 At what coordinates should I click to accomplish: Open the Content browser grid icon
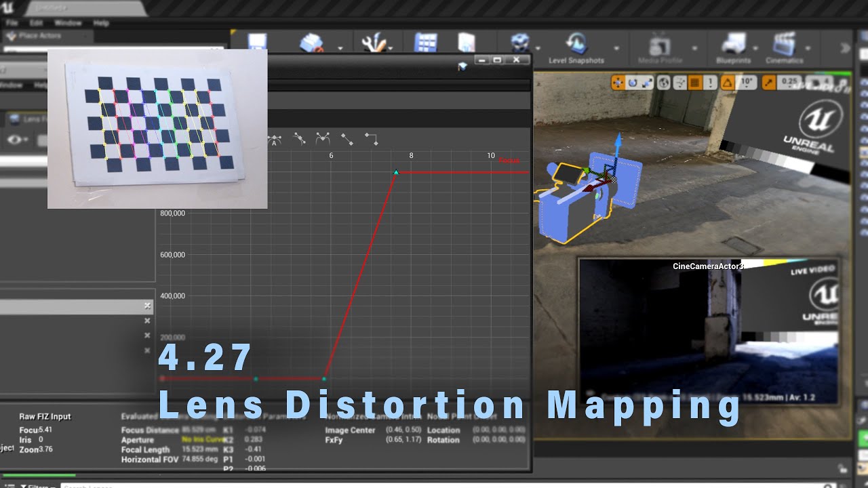(x=426, y=43)
